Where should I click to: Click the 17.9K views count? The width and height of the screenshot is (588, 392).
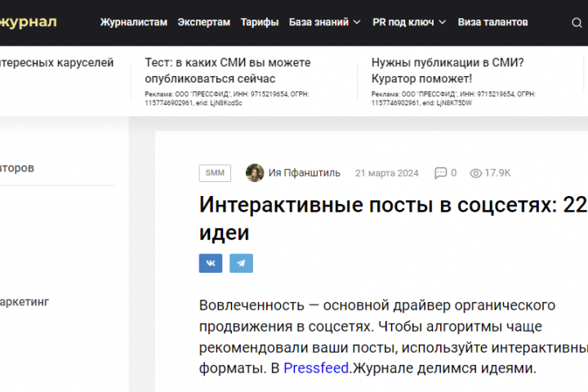(x=497, y=173)
